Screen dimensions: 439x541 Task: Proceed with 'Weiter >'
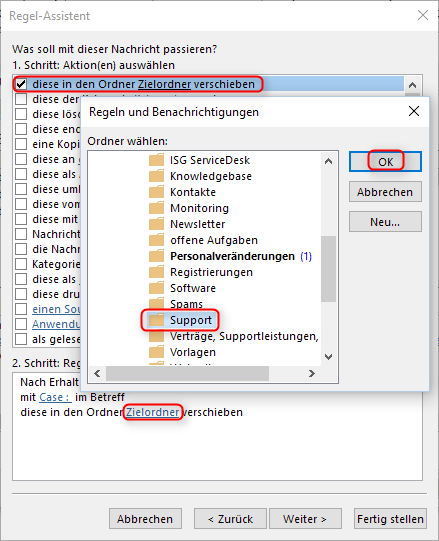(305, 519)
